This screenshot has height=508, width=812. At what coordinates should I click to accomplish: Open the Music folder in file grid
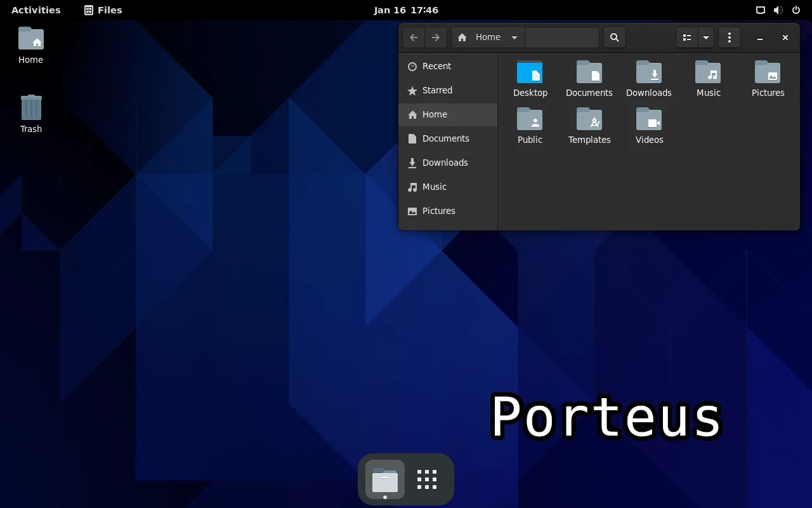pos(709,72)
